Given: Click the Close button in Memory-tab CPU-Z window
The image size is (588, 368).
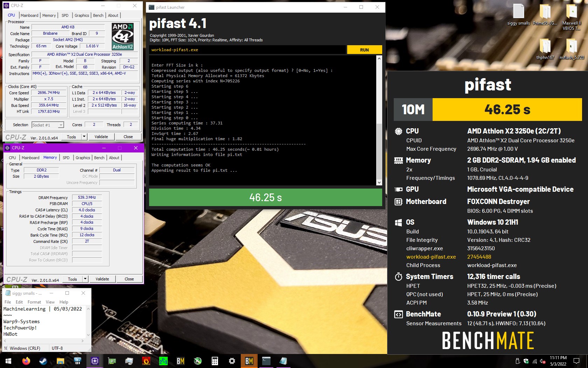Looking at the screenshot, I should coord(129,279).
